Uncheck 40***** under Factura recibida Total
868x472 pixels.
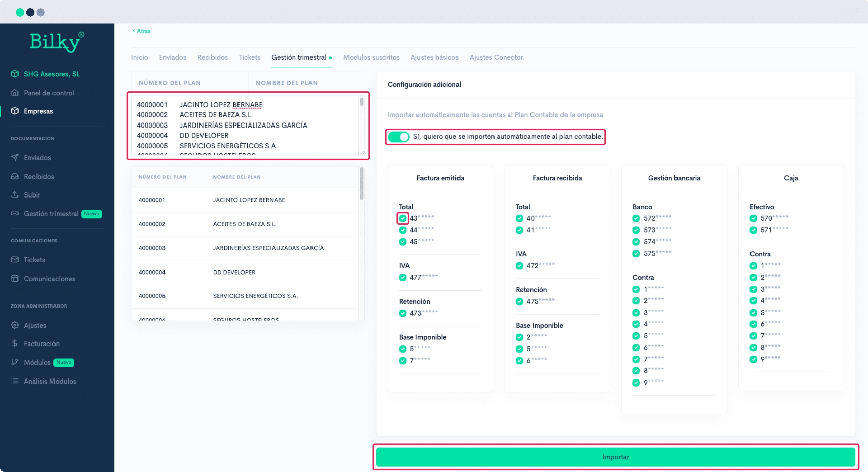coord(519,218)
